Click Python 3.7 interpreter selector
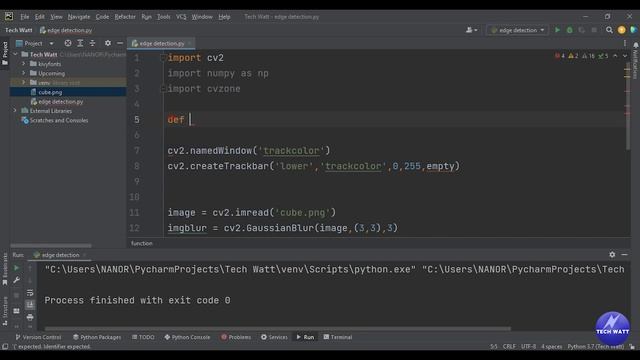Viewport: 640px width, 360px height. [x=596, y=347]
